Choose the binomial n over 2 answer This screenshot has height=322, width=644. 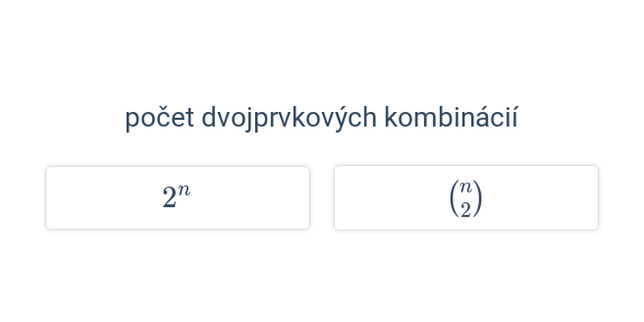click(x=466, y=197)
